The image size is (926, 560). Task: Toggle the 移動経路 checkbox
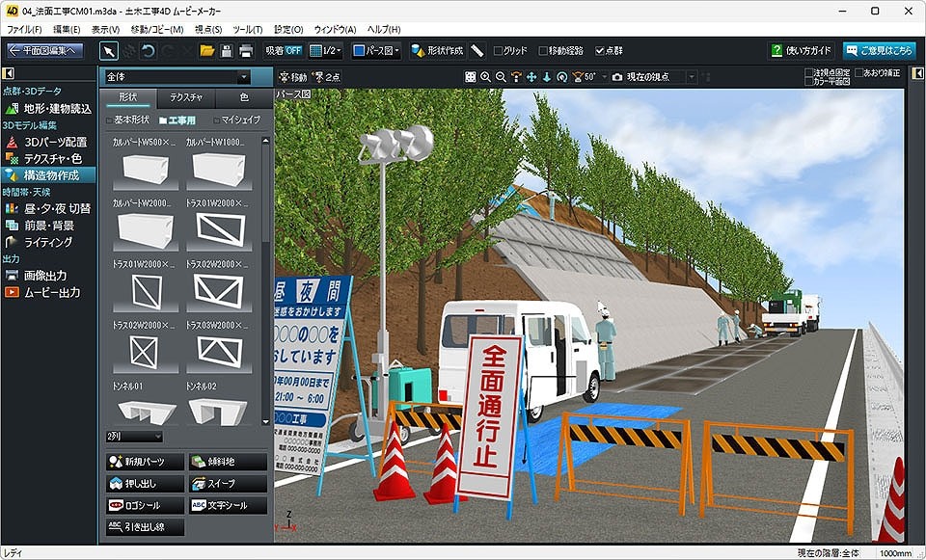pyautogui.click(x=544, y=50)
